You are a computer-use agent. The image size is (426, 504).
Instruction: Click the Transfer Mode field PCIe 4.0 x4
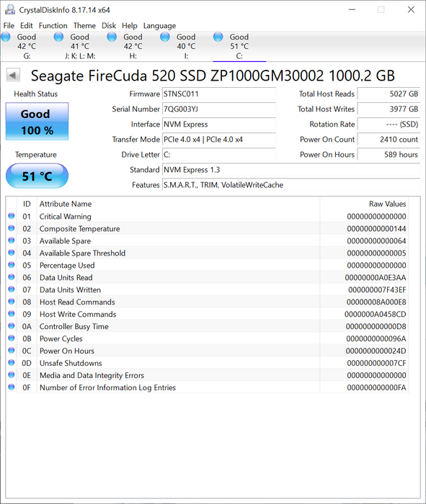click(x=219, y=140)
